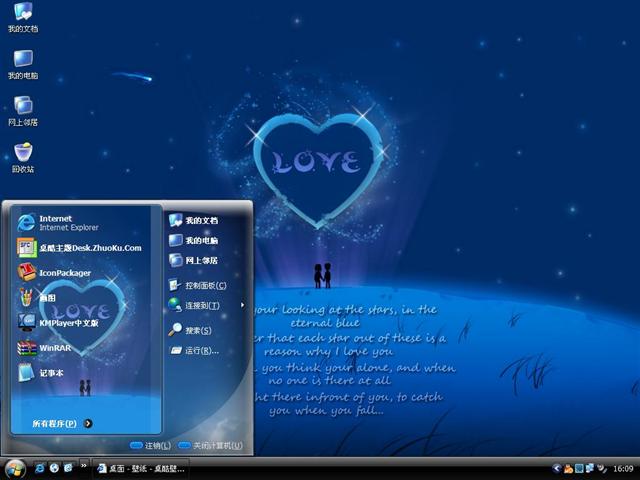Click the third quick launch icon

coord(68,468)
